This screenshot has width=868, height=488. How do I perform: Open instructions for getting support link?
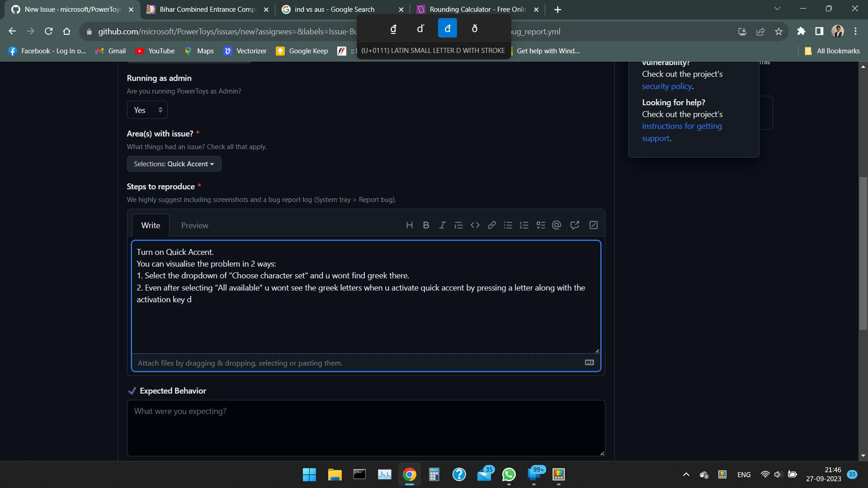coord(681,127)
